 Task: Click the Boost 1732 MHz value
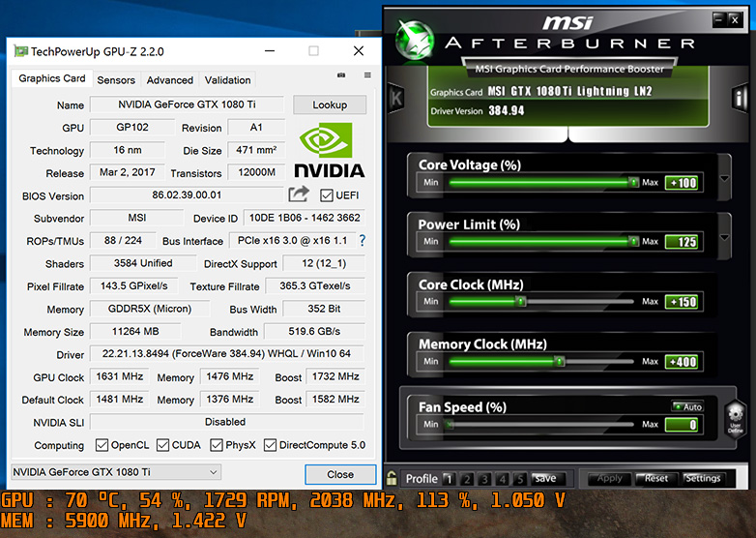coord(335,376)
